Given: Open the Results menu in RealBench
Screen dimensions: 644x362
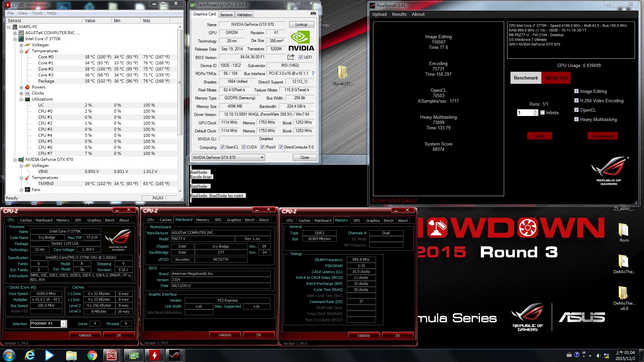Looking at the screenshot, I should [399, 14].
